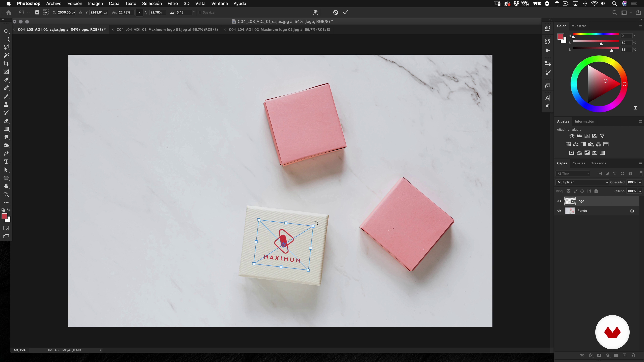Select the Frame tool
This screenshot has width=644, height=362.
coord(6,72)
